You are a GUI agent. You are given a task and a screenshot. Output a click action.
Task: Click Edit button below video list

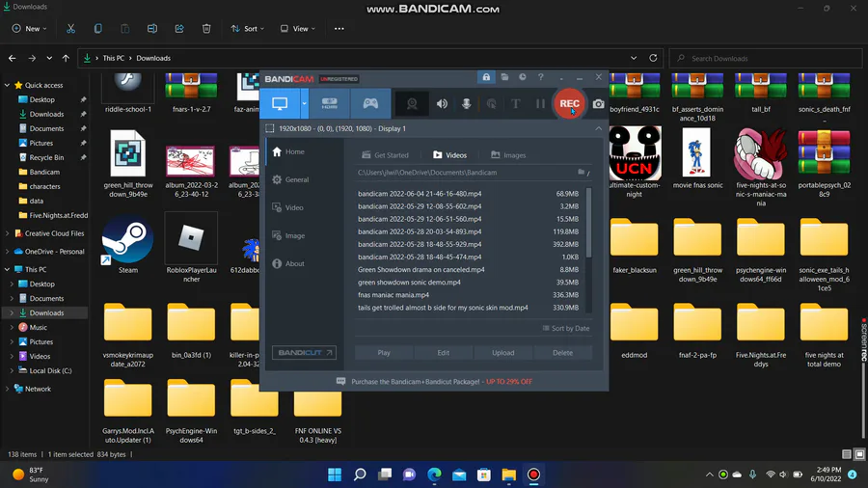pos(444,352)
